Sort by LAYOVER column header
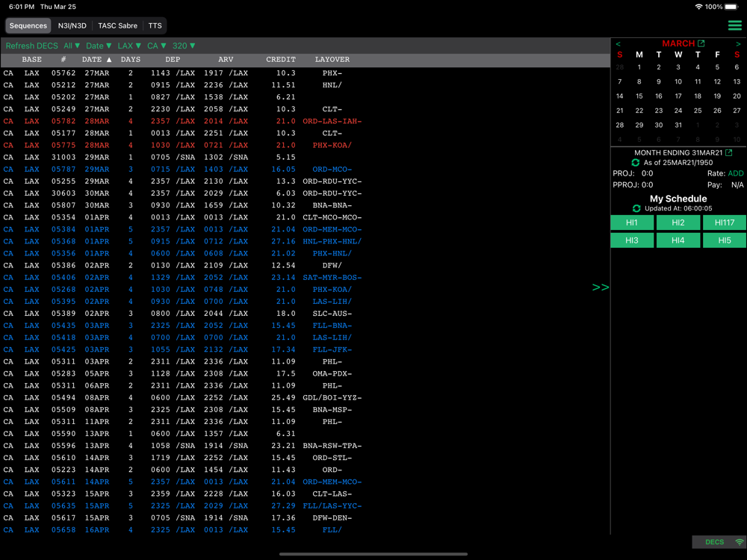Image resolution: width=747 pixels, height=560 pixels. pyautogui.click(x=332, y=60)
